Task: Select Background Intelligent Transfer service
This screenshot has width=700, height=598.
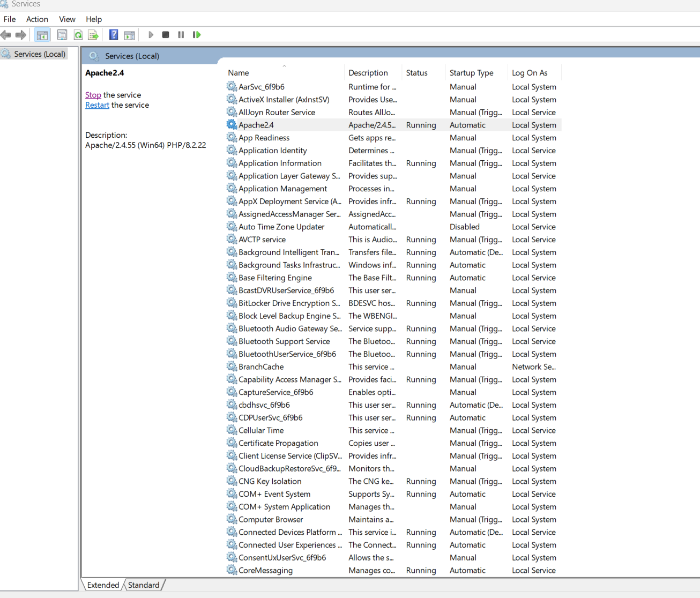Action: 393,252
